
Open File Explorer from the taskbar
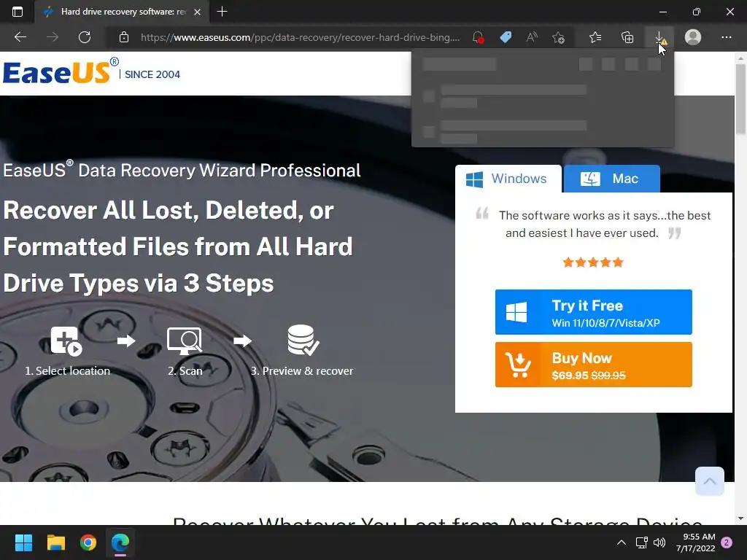pyautogui.click(x=55, y=542)
